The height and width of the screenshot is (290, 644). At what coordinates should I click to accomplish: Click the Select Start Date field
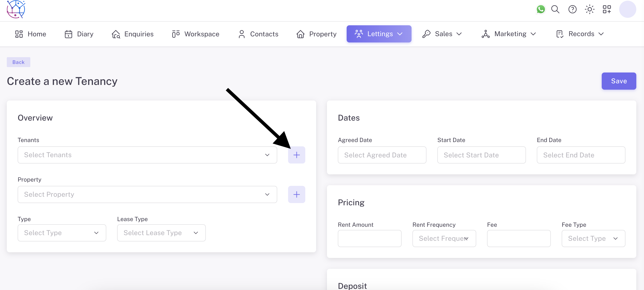click(x=481, y=155)
